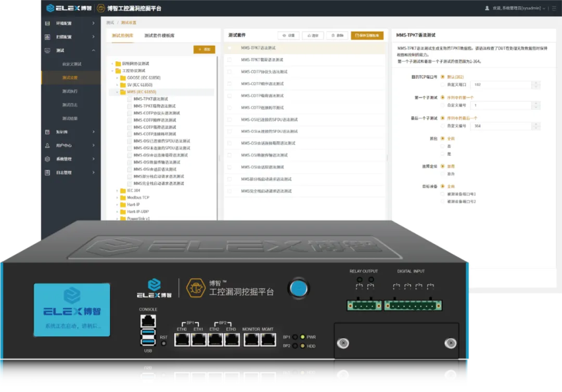Open the sysadmin user dropdown arrow

[x=544, y=8]
